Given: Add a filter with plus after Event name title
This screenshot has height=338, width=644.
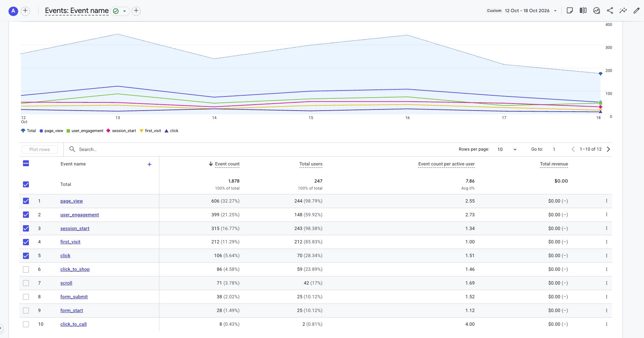Looking at the screenshot, I should point(136,11).
